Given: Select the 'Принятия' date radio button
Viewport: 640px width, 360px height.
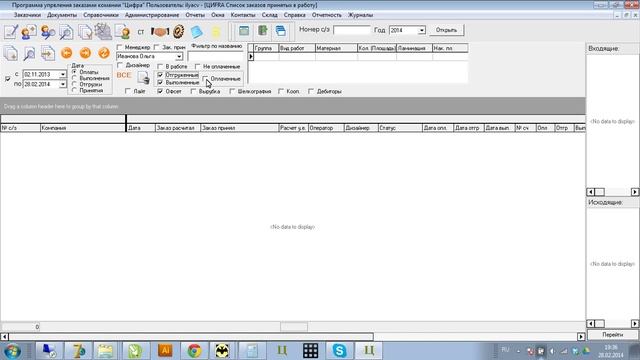Looking at the screenshot, I should click(74, 90).
